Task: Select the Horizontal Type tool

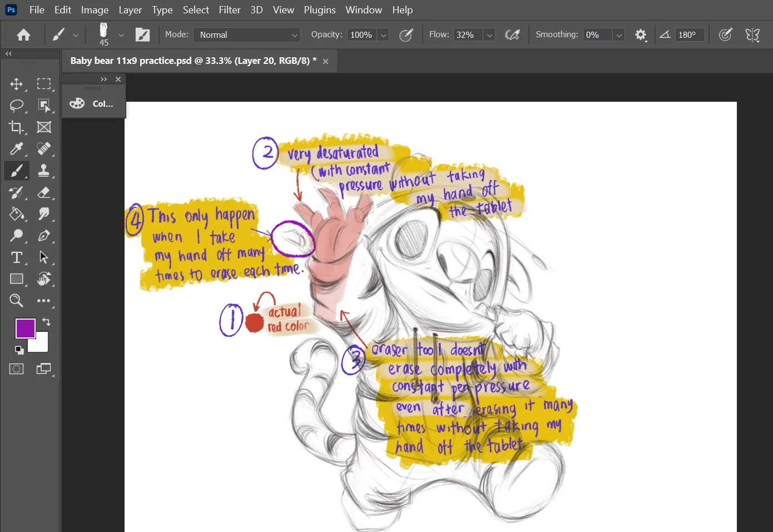Action: pyautogui.click(x=17, y=257)
